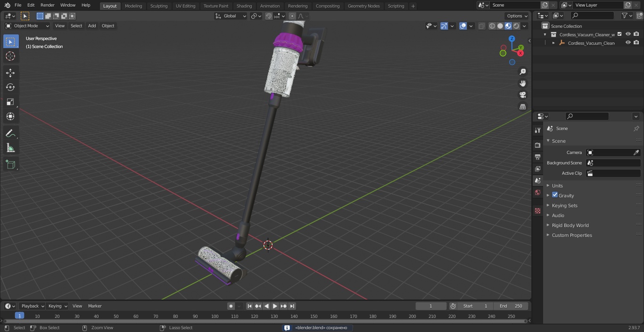Hide the Cordless_Vacuum_Cleaner_w collection in the viewport

[628, 34]
